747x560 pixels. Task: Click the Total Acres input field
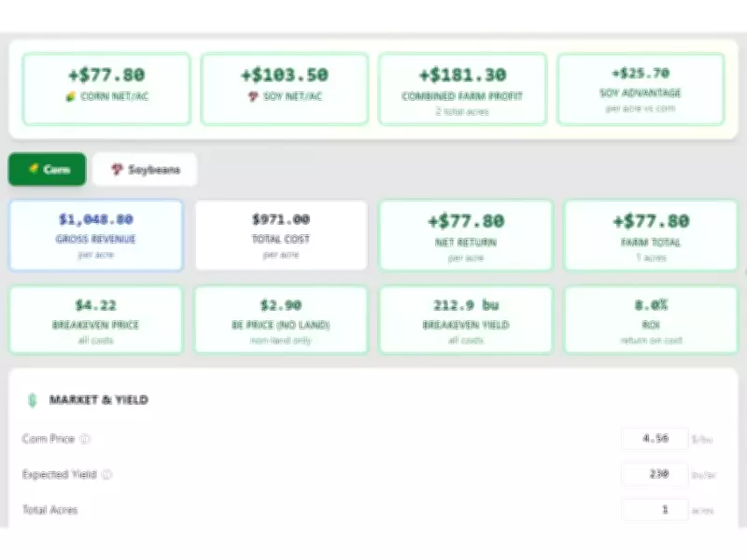click(654, 510)
